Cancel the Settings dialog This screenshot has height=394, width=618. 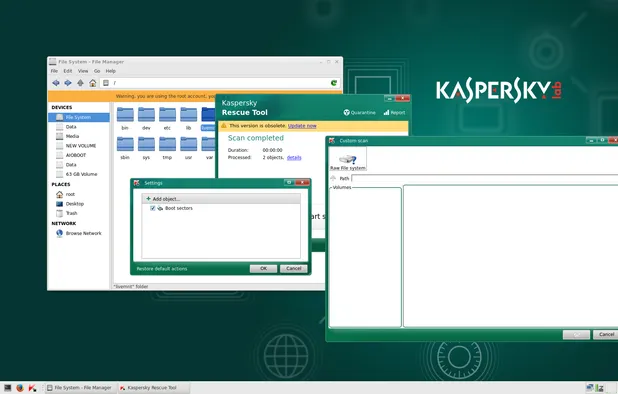click(x=294, y=268)
